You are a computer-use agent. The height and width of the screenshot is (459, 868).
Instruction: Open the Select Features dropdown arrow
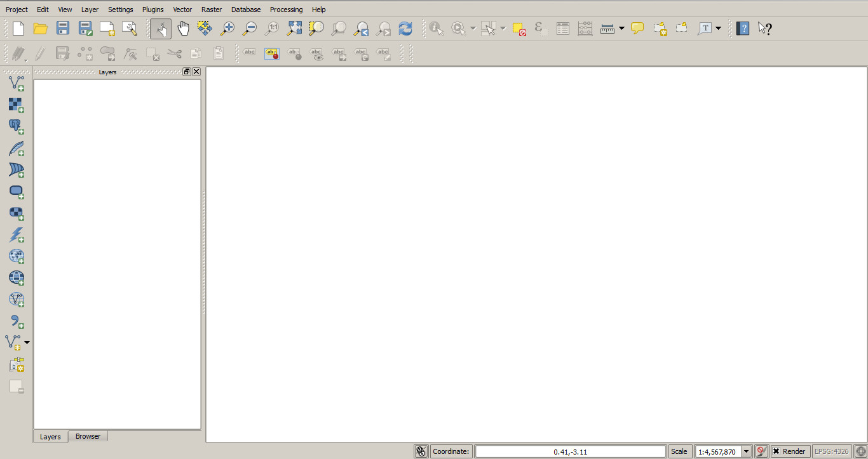click(502, 28)
